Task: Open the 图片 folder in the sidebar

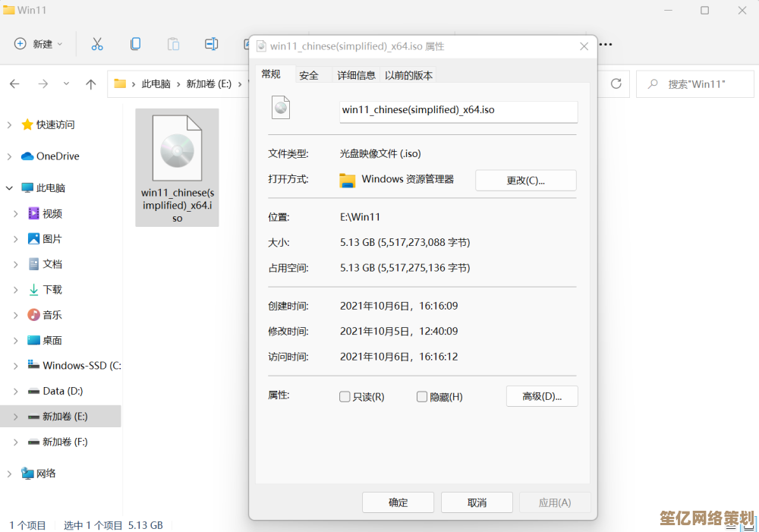Action: 52,238
